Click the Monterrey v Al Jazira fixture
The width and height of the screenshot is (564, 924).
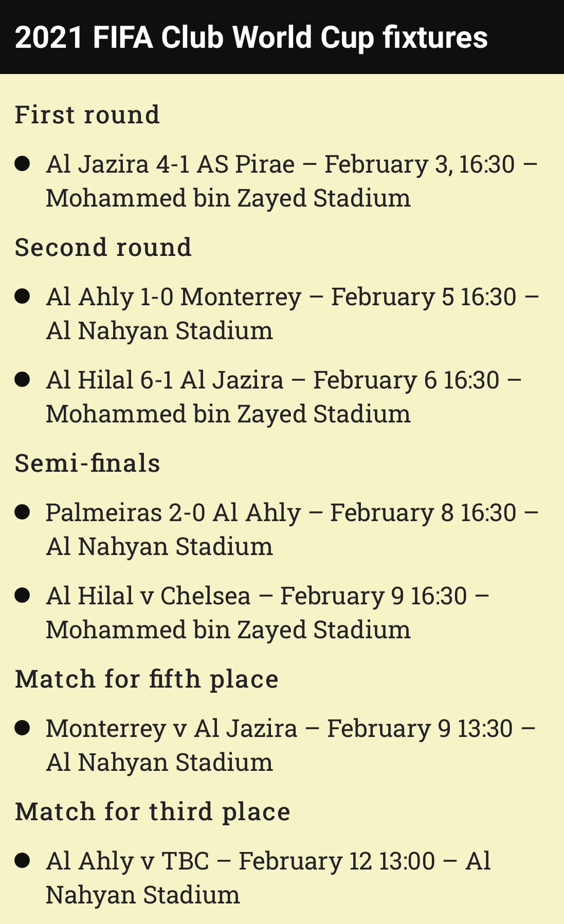coord(290,745)
